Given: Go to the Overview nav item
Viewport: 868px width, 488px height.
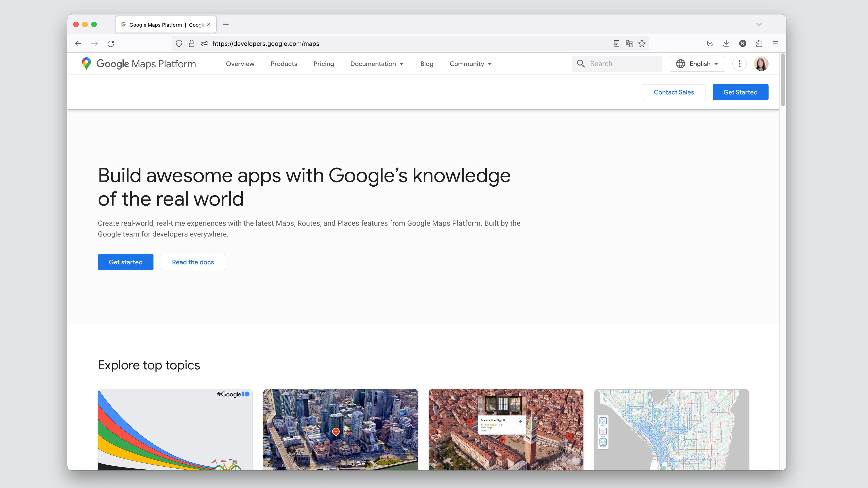Looking at the screenshot, I should coord(240,64).
